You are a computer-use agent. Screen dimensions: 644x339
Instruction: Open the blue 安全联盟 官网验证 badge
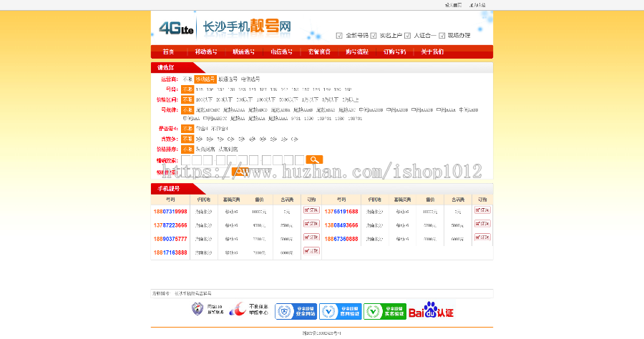click(x=341, y=312)
